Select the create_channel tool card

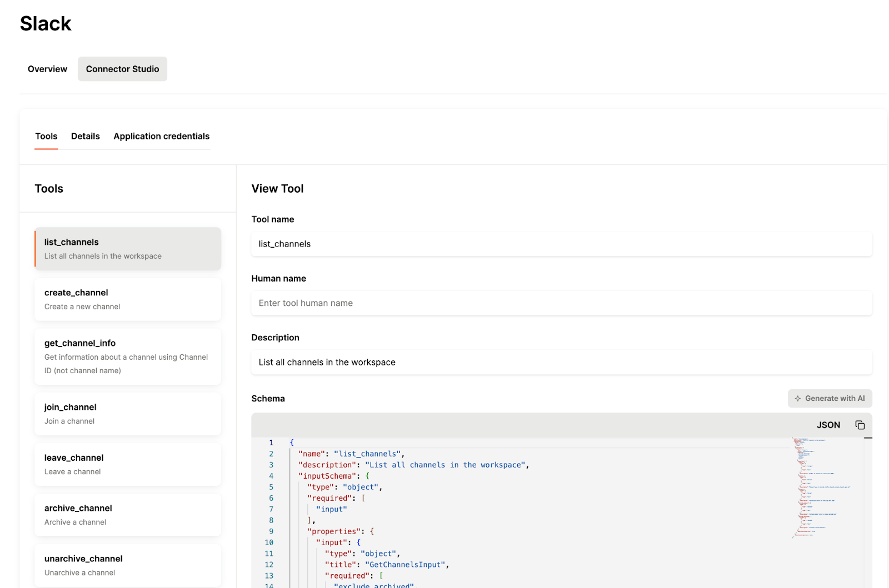[128, 299]
